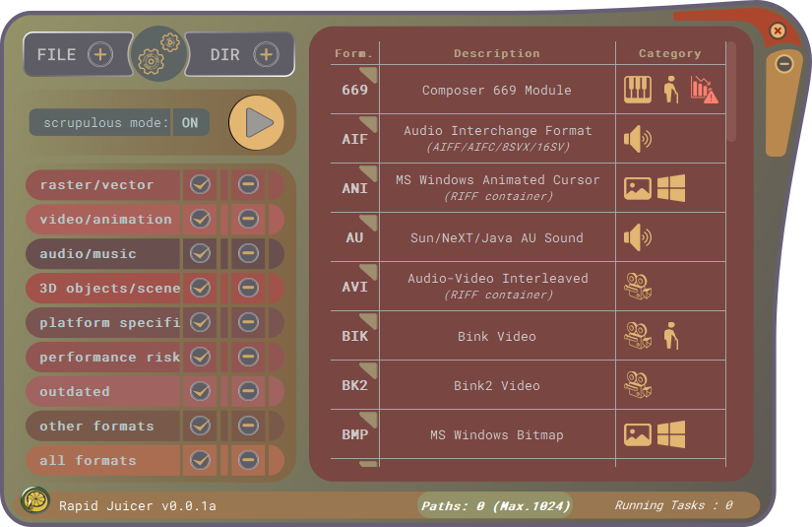The image size is (812, 527).
Task: Toggle corner marker on BK2 format
Action: point(370,369)
